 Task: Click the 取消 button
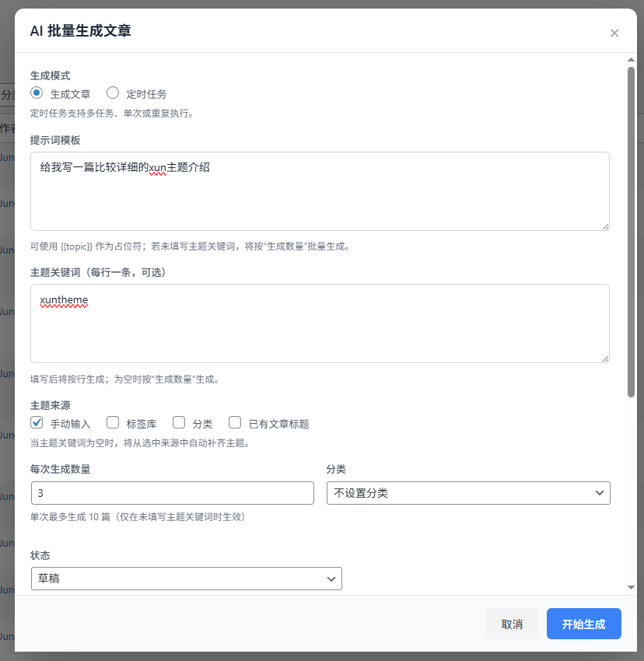[x=512, y=624]
